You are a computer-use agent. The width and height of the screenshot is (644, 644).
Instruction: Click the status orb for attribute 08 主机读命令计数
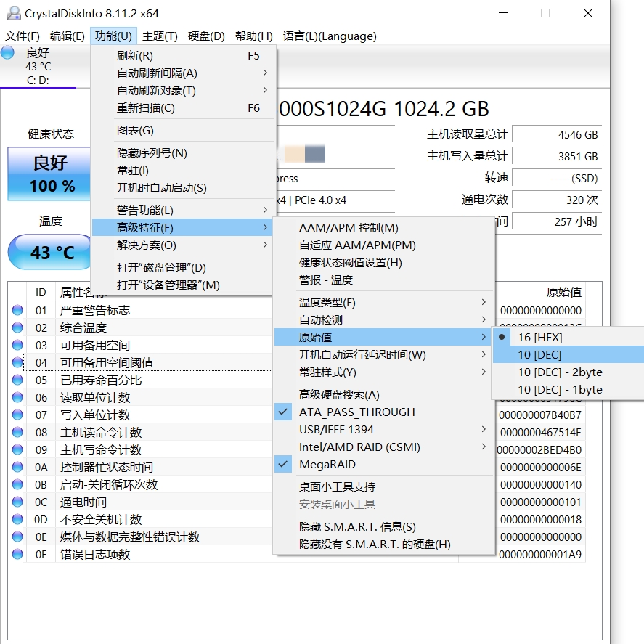(x=17, y=432)
